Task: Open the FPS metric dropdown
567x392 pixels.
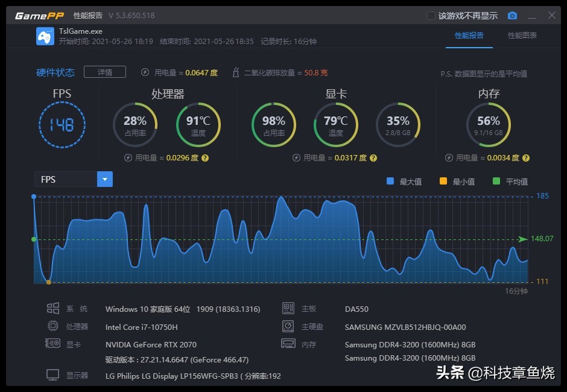Action: [x=104, y=179]
